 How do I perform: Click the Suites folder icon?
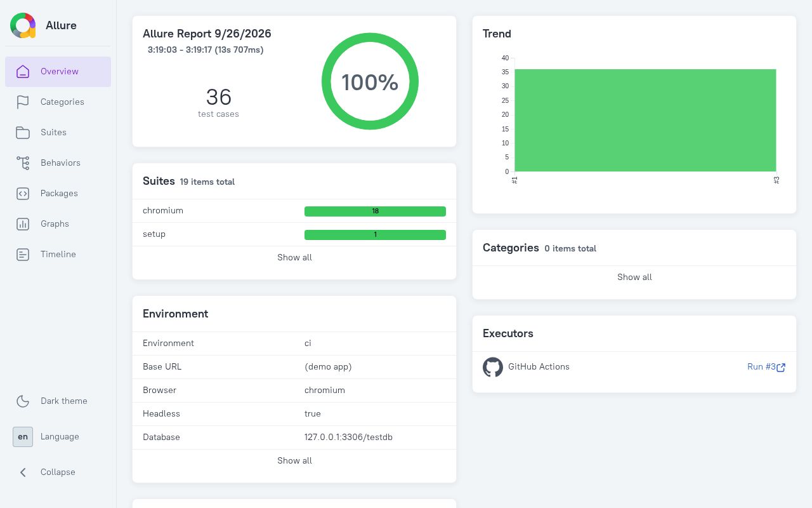click(x=23, y=133)
